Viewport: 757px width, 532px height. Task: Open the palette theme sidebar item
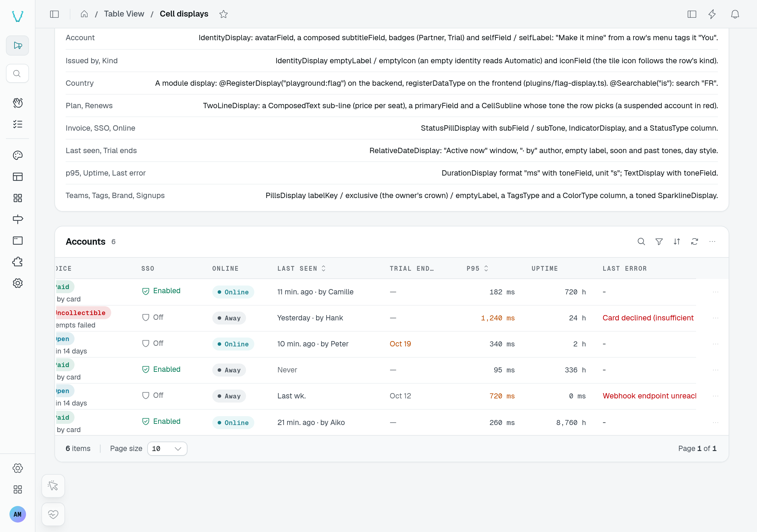17,155
